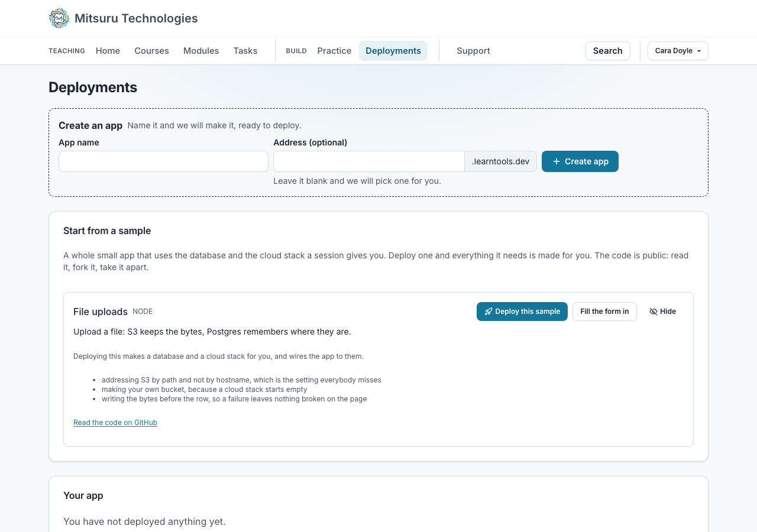The height and width of the screenshot is (532, 757).
Task: Select the Deployments tab
Action: (393, 51)
